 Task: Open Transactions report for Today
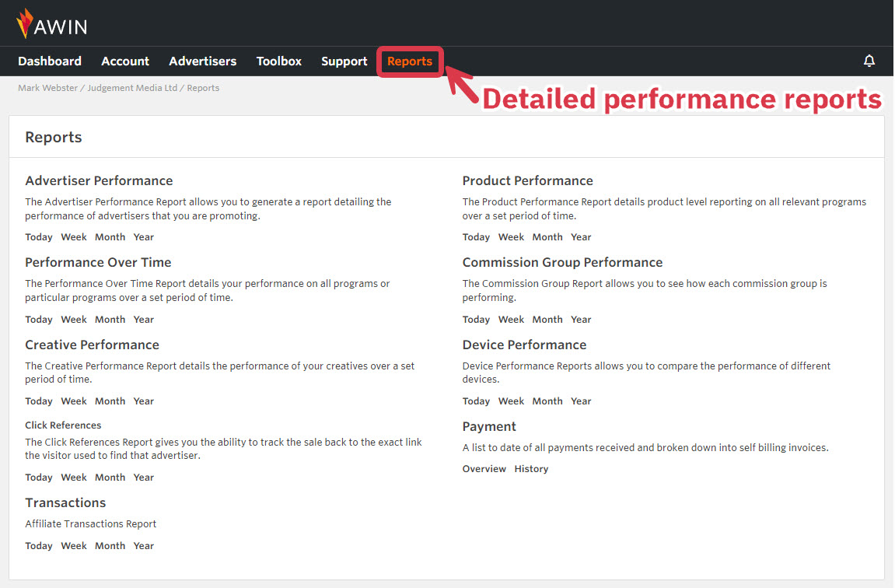coord(39,546)
